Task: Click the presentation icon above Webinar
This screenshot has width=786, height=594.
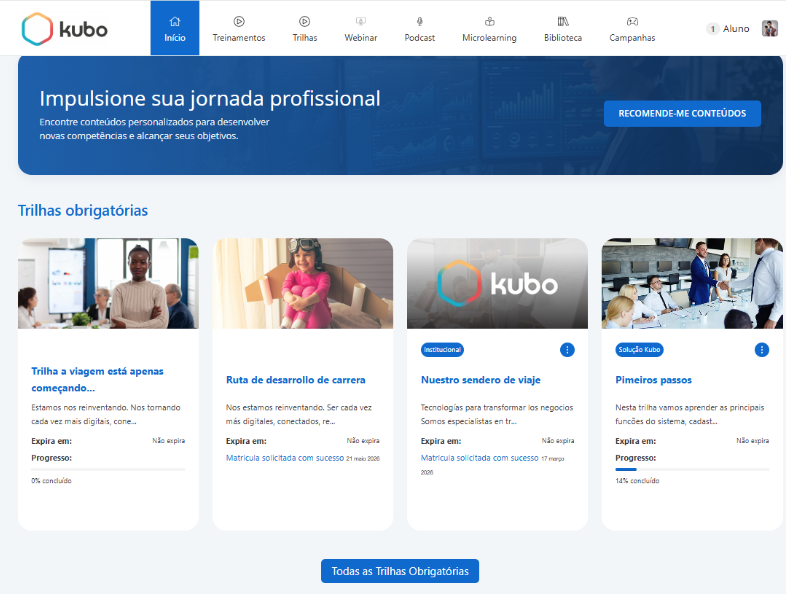Action: point(360,22)
